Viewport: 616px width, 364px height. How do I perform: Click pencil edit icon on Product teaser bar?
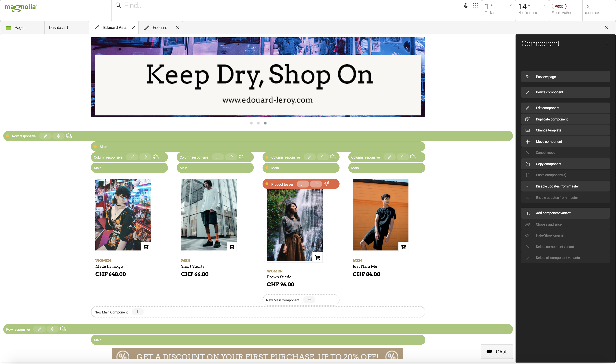303,184
